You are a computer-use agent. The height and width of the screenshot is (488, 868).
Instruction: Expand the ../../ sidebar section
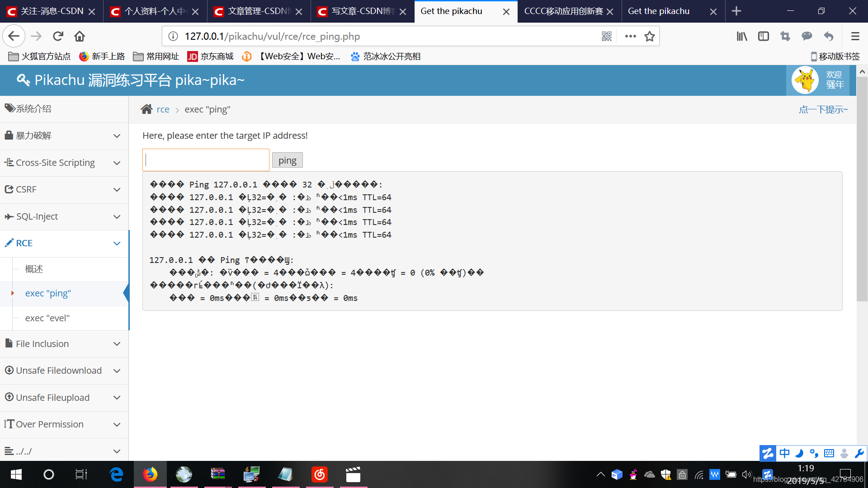pos(64,451)
